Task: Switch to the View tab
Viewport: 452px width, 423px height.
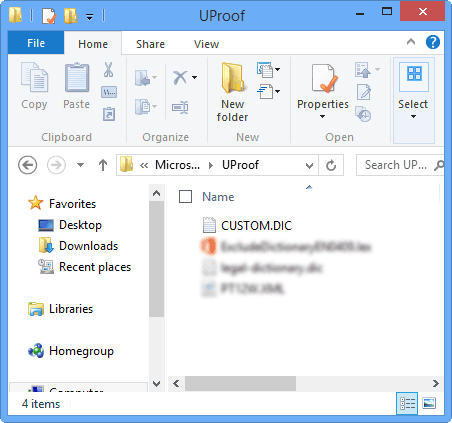Action: click(206, 44)
